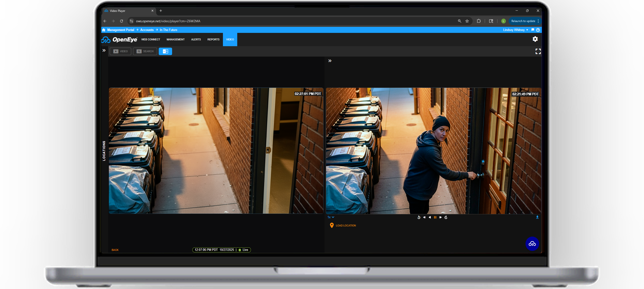
Task: Open the ALERTS menu
Action: coord(196,40)
